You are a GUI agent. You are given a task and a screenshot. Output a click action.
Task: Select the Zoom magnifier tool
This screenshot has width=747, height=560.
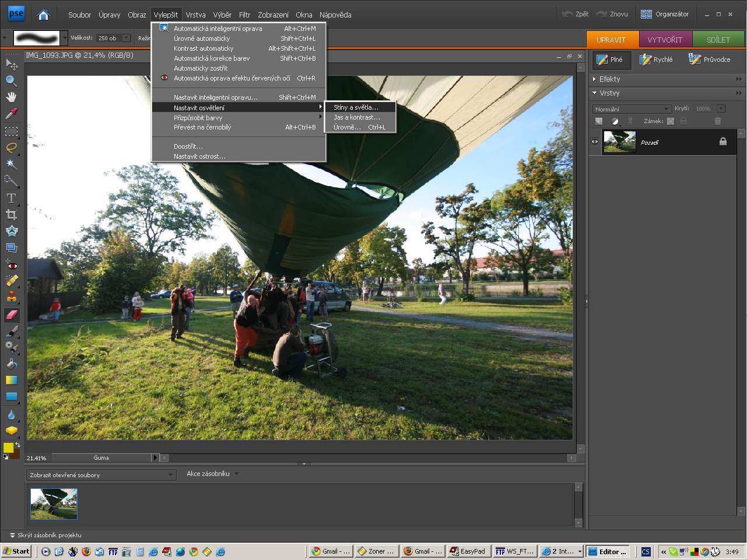point(11,80)
